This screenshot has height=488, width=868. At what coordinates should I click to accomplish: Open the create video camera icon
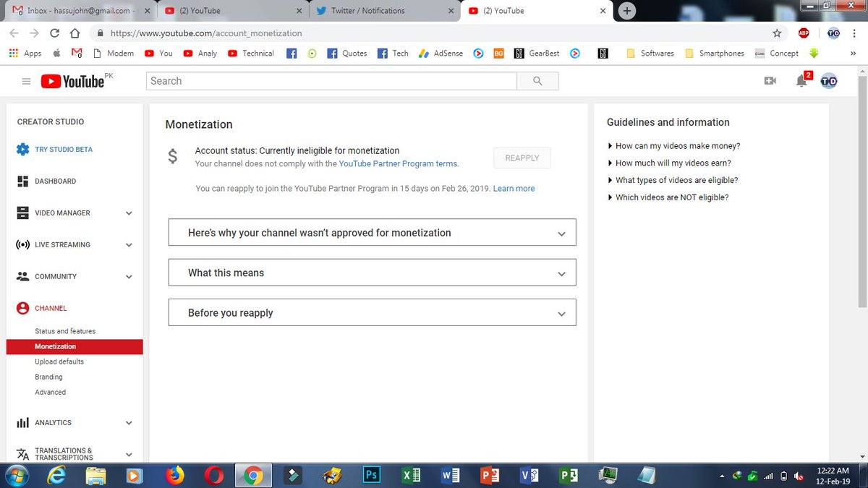[x=770, y=81]
